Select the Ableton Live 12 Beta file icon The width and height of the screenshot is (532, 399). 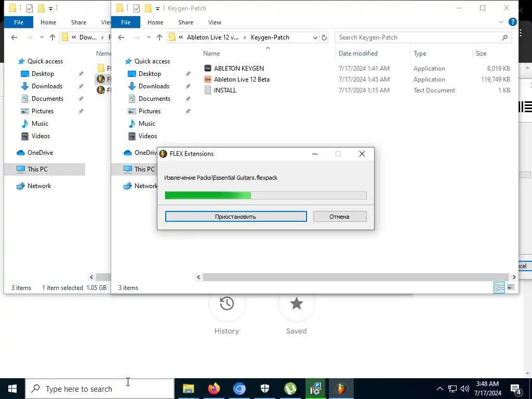(x=208, y=79)
